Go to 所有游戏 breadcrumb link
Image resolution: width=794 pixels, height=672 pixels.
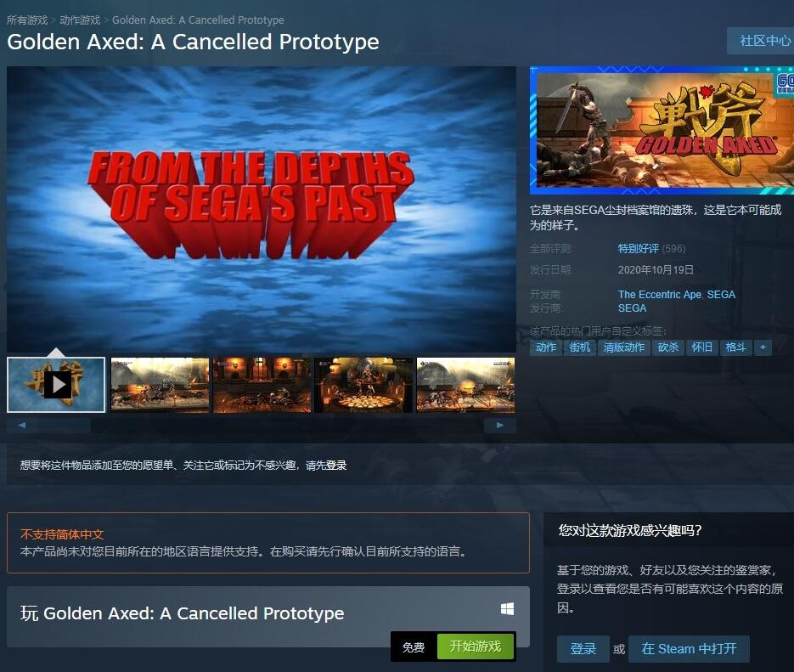(27, 20)
